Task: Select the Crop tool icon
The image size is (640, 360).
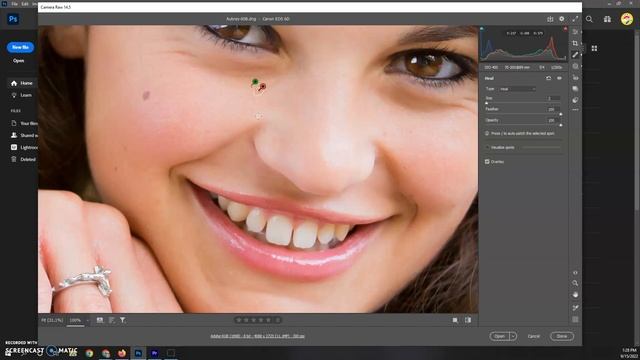Action: click(x=575, y=43)
